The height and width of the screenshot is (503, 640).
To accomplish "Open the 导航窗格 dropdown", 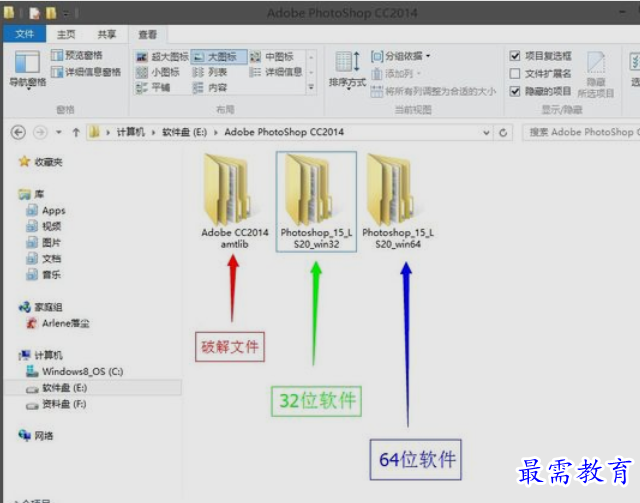I will click(27, 69).
